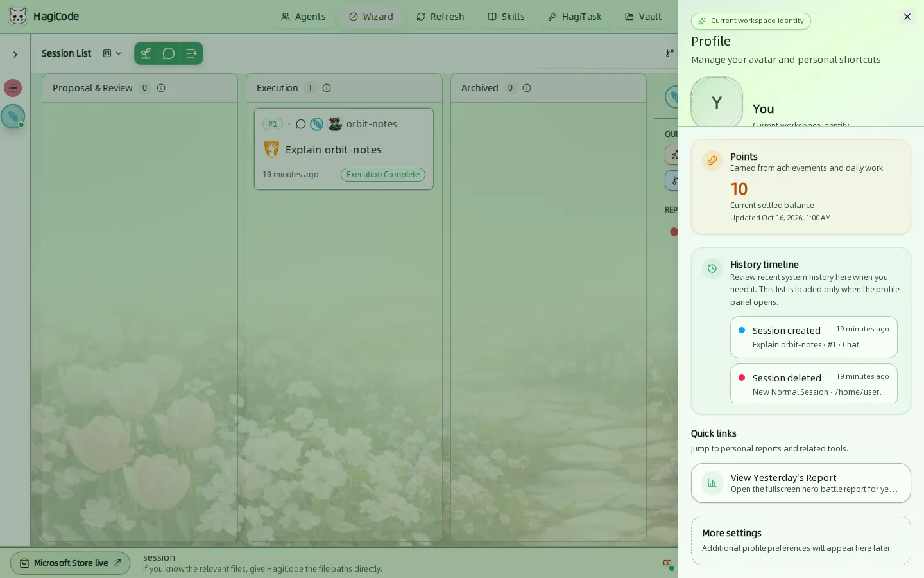Image resolution: width=924 pixels, height=578 pixels.
Task: Show info for Execution column
Action: [x=327, y=88]
